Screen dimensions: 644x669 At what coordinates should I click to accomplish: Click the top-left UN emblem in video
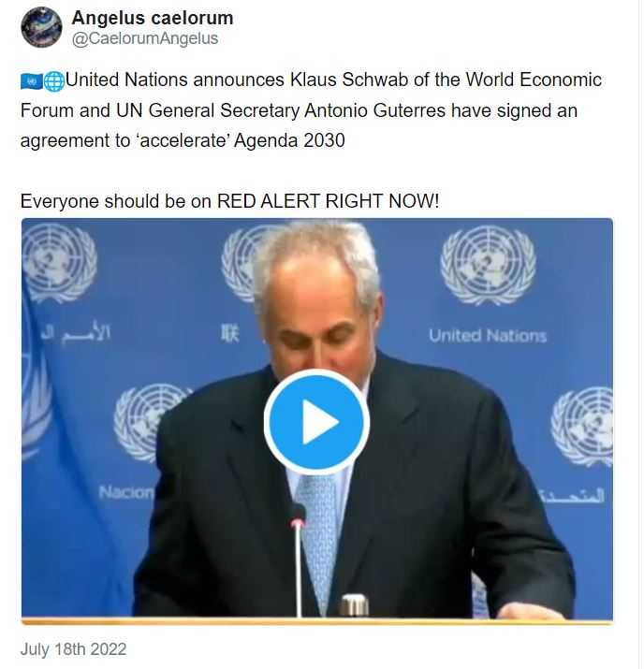coord(59,262)
